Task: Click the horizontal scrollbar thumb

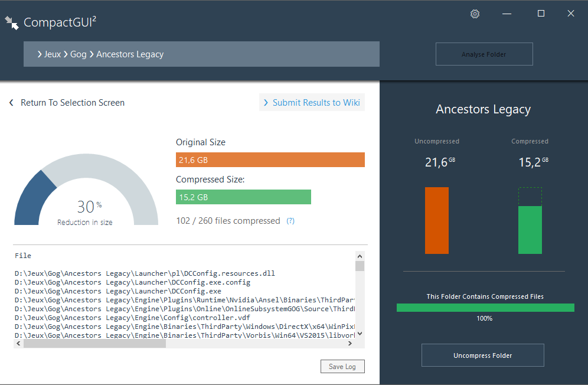Action: 94,343
